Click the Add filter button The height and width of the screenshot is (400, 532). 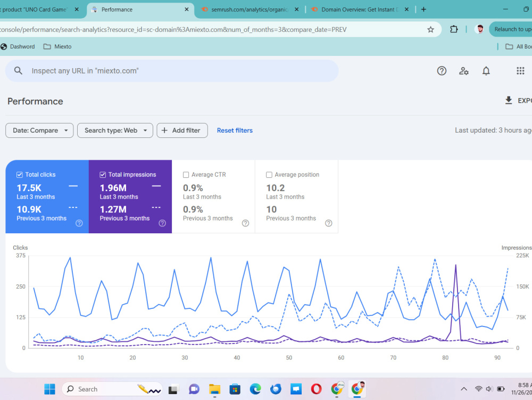pos(182,130)
